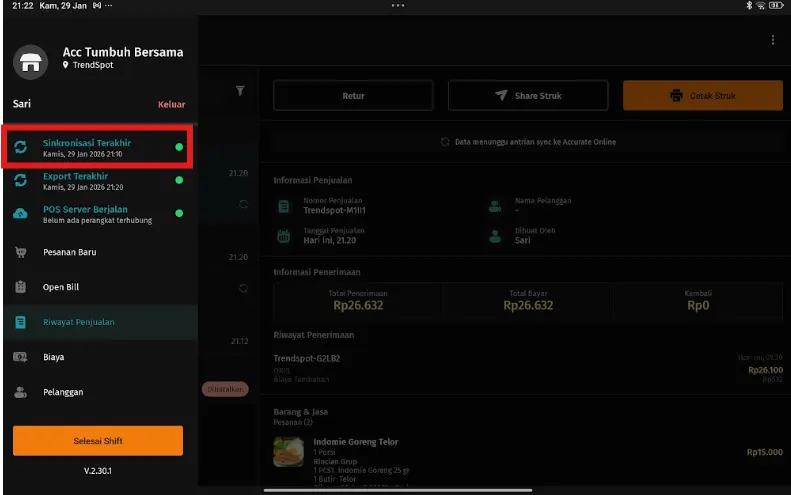
Task: Go to the Biaya menu
Action: coord(100,357)
